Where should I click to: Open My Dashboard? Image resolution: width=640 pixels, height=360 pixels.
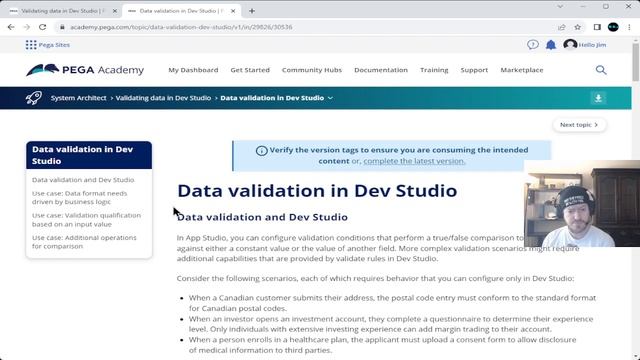coord(193,70)
